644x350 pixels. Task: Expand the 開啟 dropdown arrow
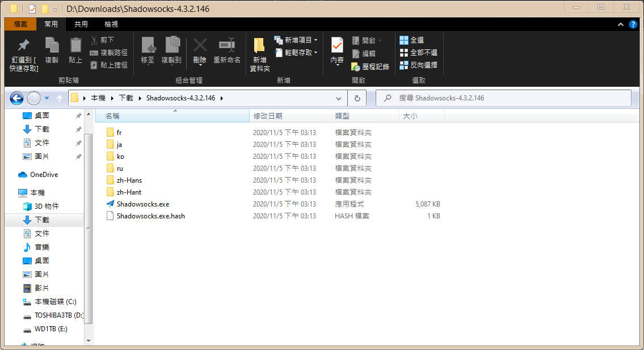[x=379, y=40]
